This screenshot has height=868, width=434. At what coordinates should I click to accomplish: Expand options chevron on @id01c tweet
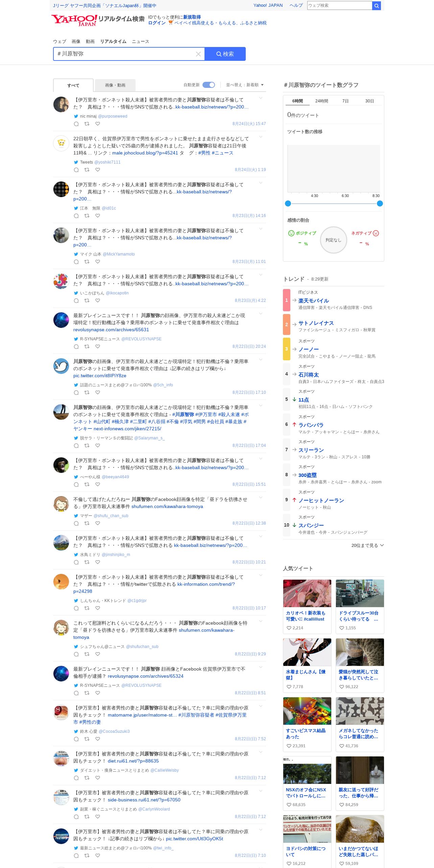tap(261, 183)
